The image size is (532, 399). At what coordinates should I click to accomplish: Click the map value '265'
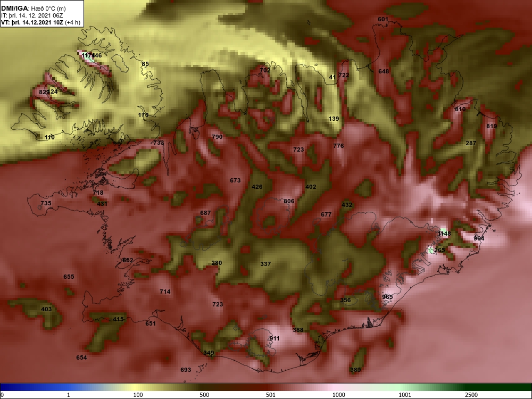pyautogui.click(x=439, y=250)
